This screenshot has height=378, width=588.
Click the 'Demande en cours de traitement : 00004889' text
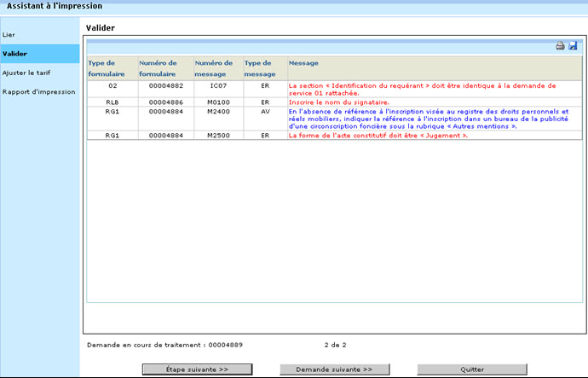point(165,345)
